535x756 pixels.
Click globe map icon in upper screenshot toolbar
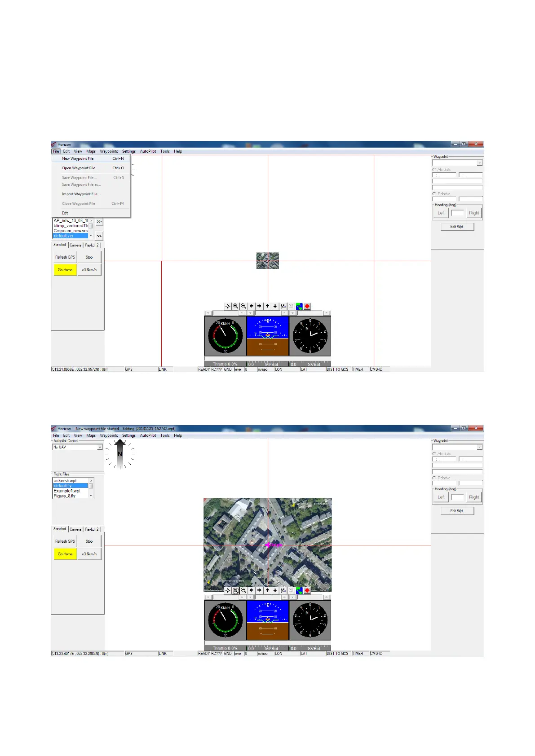[x=299, y=306]
